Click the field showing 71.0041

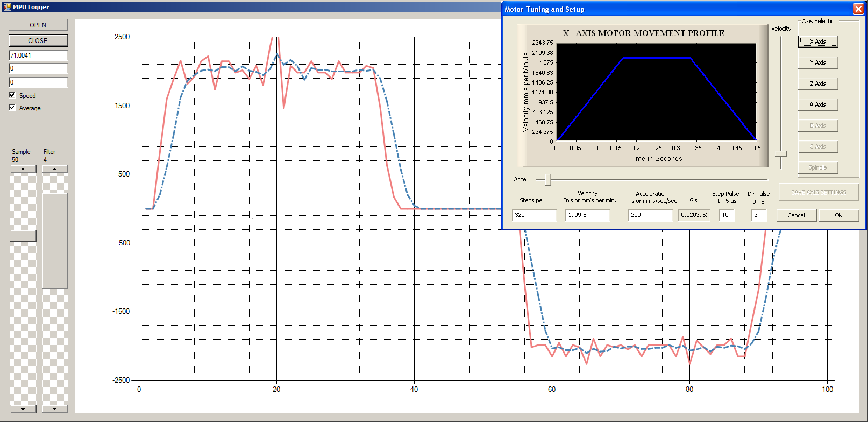tap(38, 55)
